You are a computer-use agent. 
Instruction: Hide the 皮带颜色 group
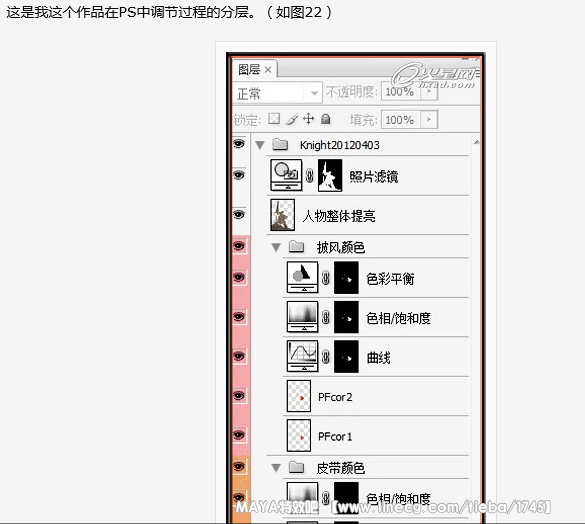point(239,467)
